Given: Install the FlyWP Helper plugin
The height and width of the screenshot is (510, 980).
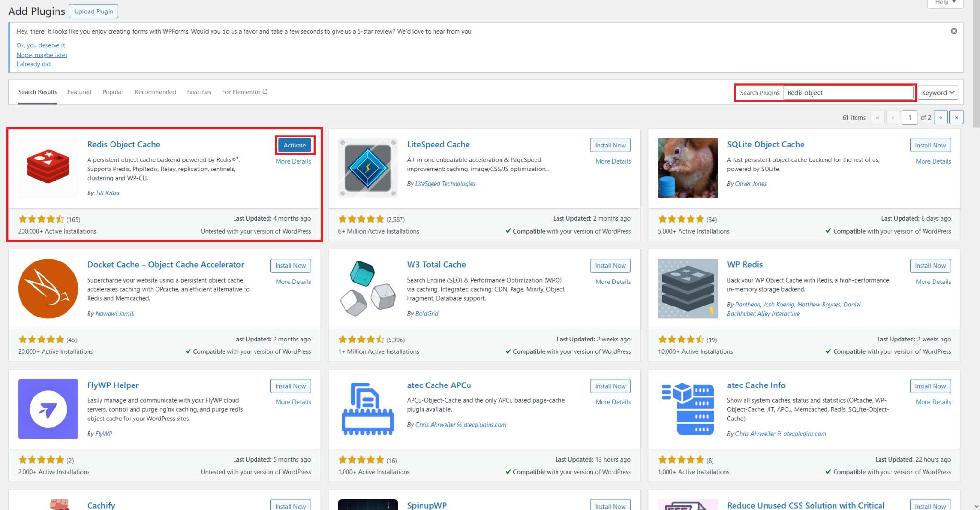Looking at the screenshot, I should click(x=290, y=386).
